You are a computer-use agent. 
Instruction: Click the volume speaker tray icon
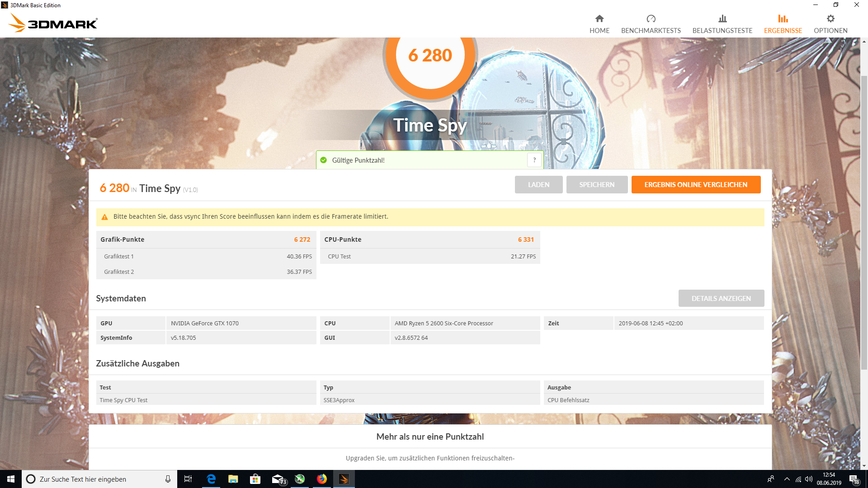pyautogui.click(x=809, y=479)
